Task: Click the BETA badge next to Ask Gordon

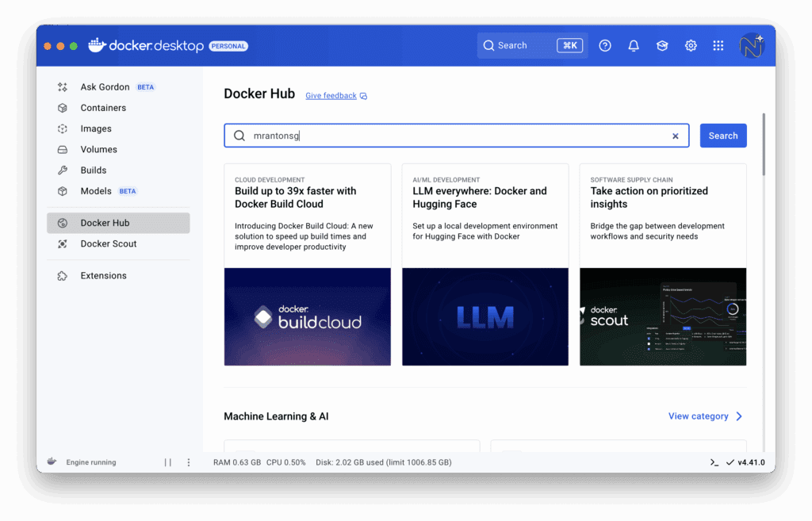Action: 146,87
